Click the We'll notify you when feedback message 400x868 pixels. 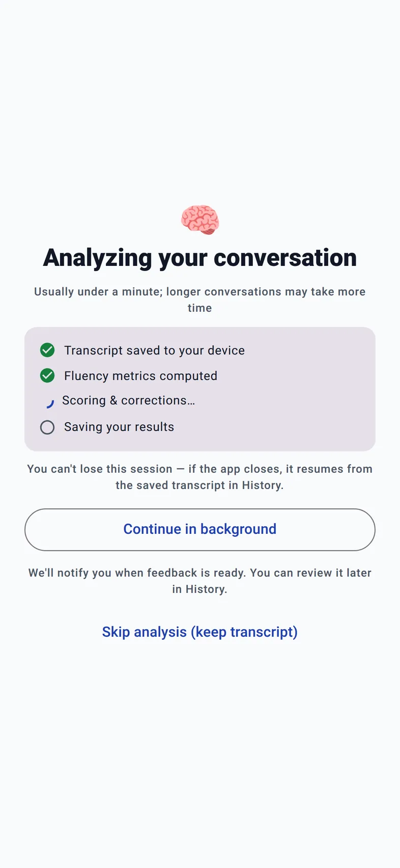click(x=200, y=581)
